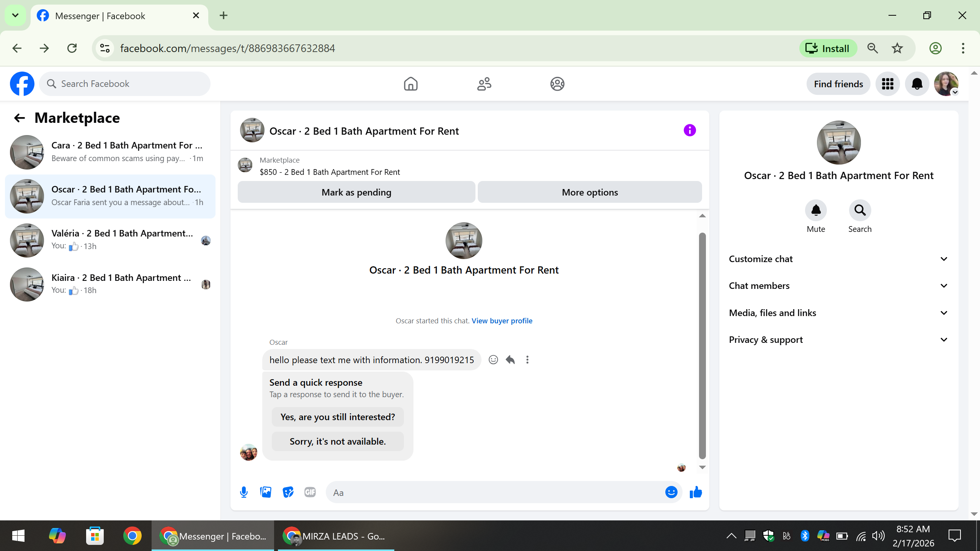The height and width of the screenshot is (551, 980).
Task: Open Windows Start menu
Action: [x=18, y=536]
